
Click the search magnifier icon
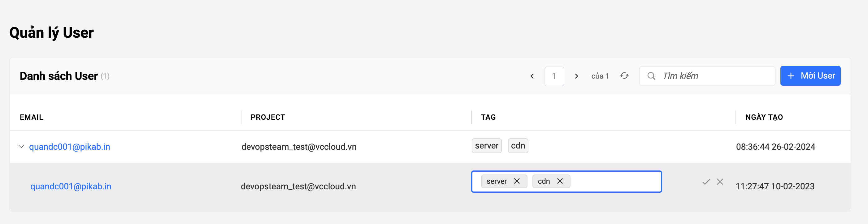pos(651,76)
